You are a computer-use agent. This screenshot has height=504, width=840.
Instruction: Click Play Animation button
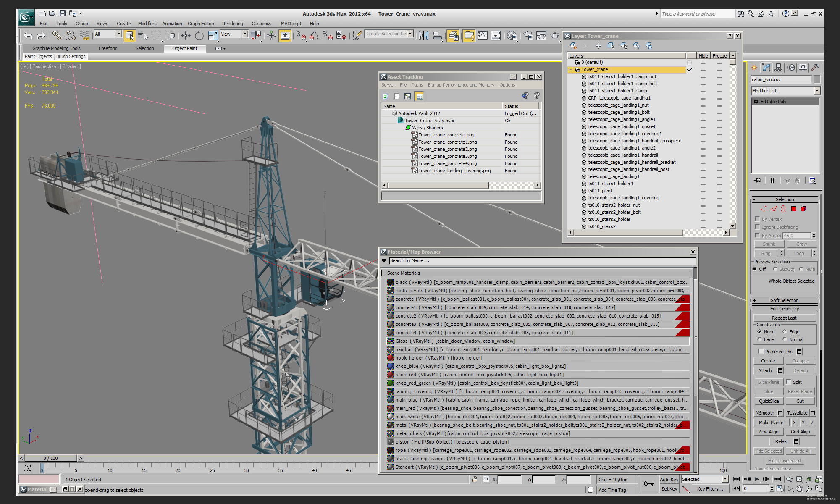tap(756, 479)
